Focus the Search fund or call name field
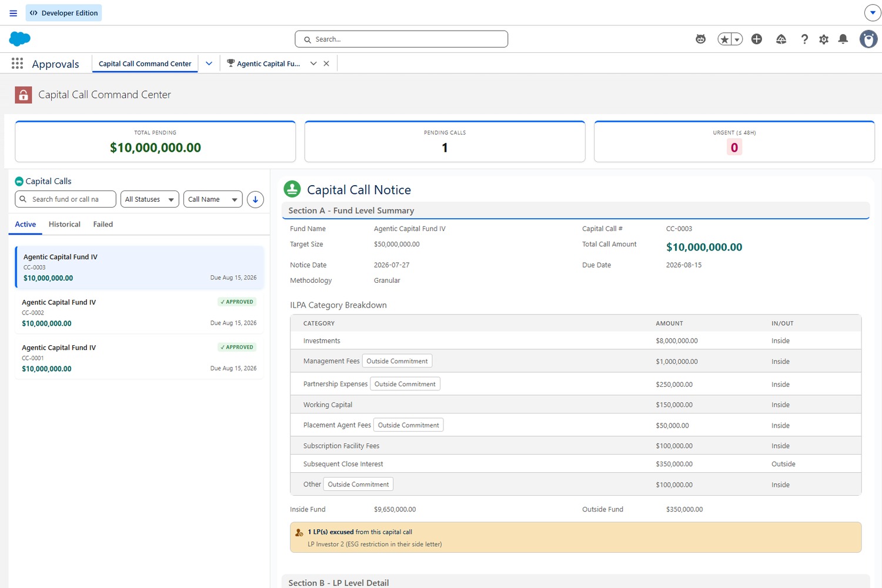882x588 pixels. pyautogui.click(x=65, y=199)
